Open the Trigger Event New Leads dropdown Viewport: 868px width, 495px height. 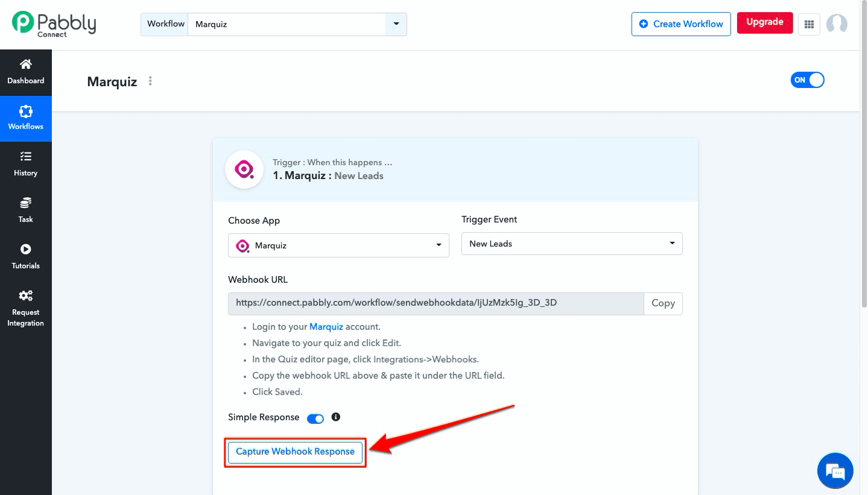tap(572, 244)
